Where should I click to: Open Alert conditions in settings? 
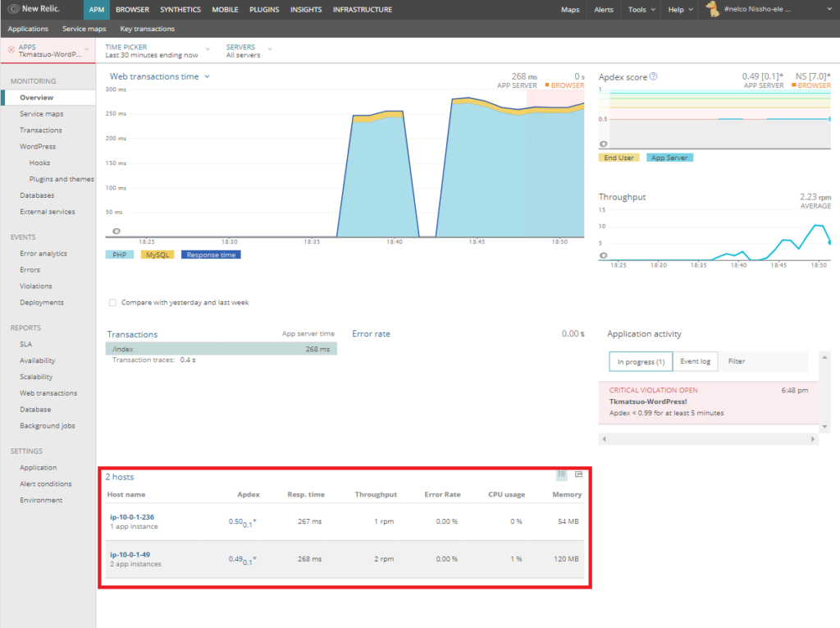click(x=46, y=484)
